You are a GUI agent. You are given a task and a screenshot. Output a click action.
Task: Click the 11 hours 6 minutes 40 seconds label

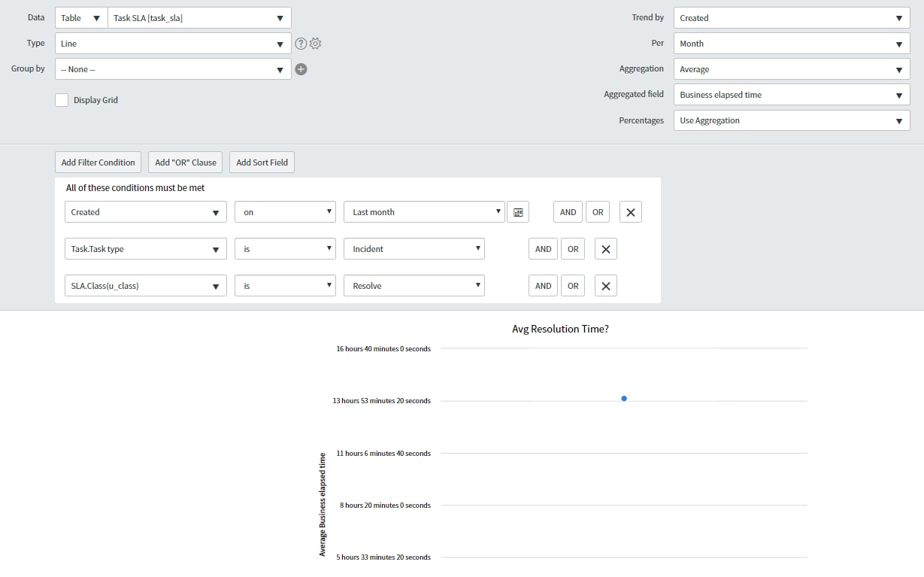[383, 453]
